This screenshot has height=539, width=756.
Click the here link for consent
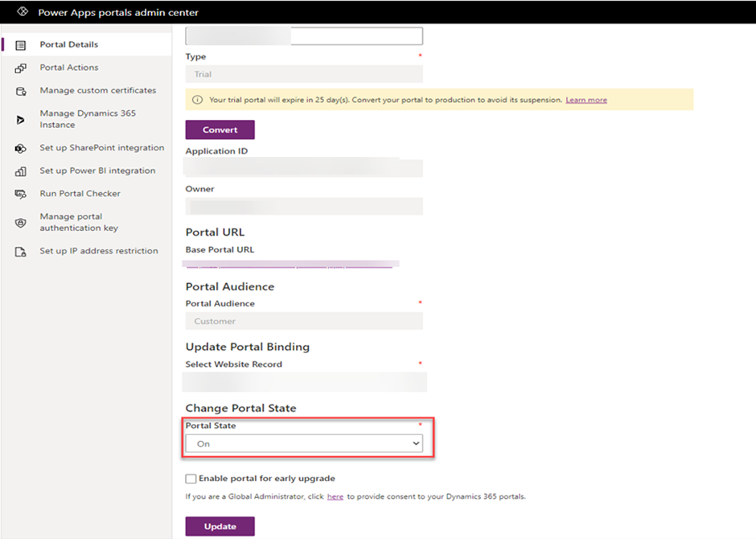coord(335,496)
